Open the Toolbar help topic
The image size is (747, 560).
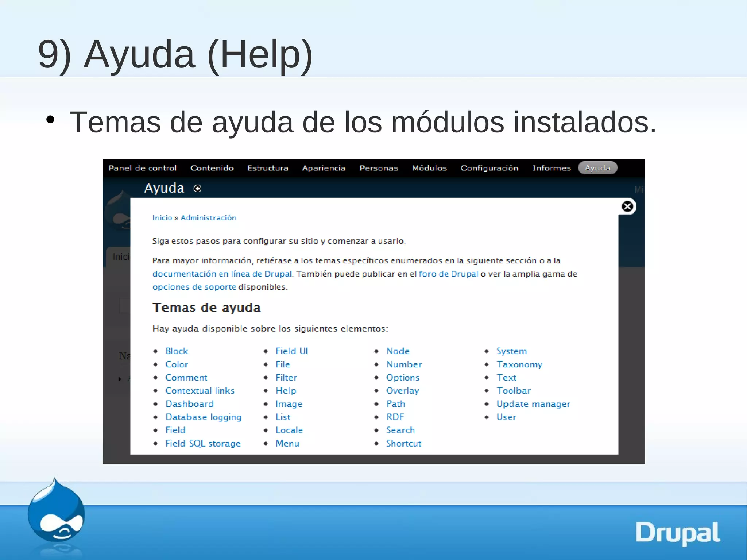pos(514,390)
